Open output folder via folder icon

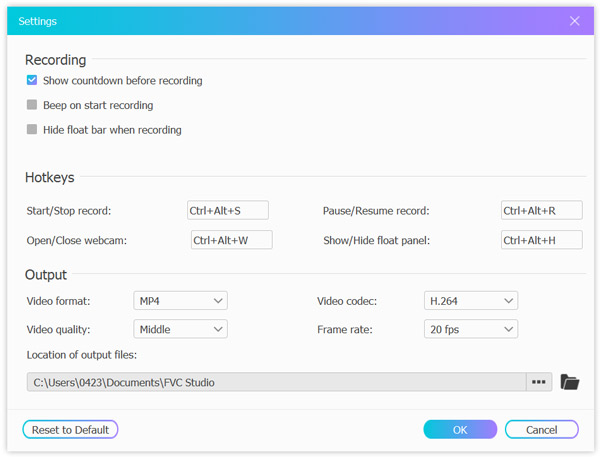(x=569, y=382)
